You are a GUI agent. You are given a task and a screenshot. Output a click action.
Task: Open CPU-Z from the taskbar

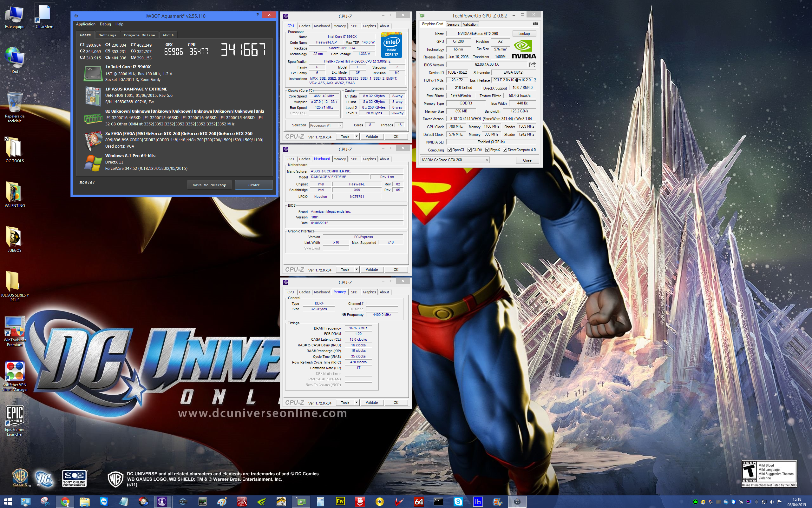162,502
